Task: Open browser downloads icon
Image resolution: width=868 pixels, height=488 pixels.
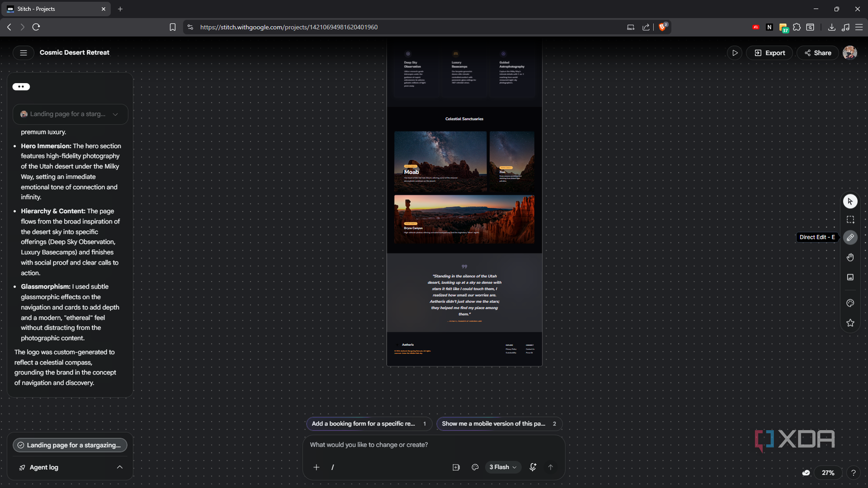Action: click(831, 27)
